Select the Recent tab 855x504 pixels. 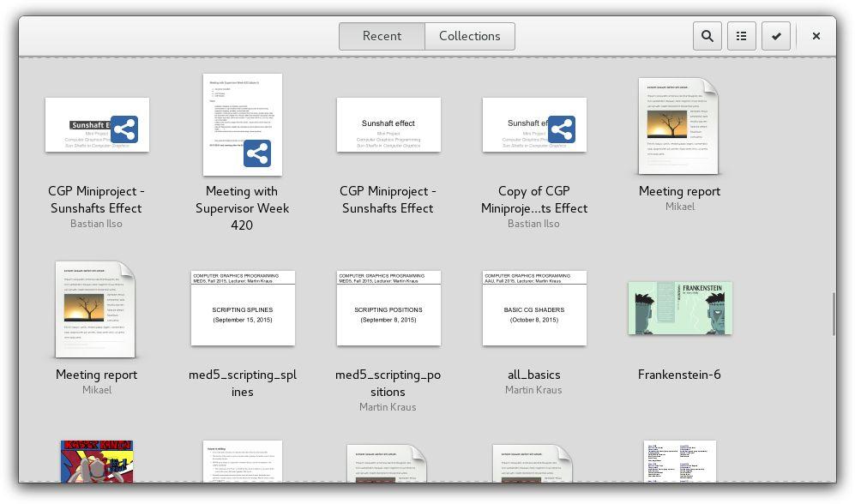coord(382,36)
